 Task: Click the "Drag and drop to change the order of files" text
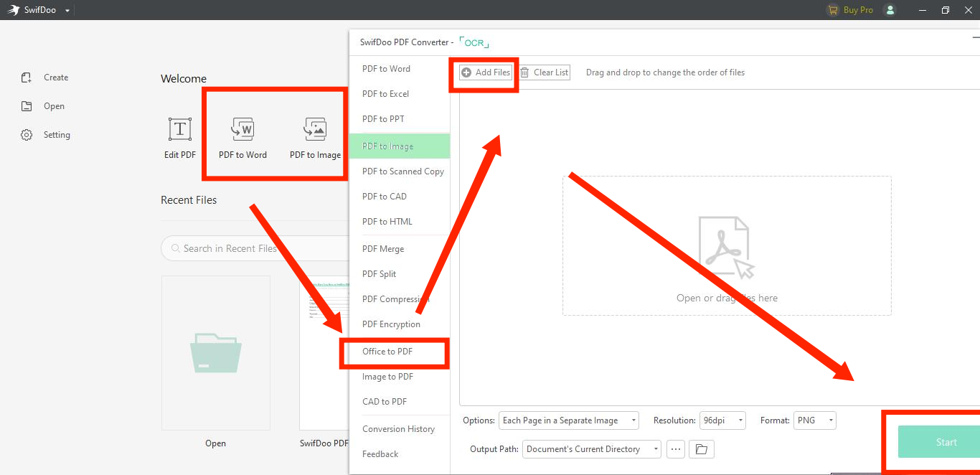665,72
